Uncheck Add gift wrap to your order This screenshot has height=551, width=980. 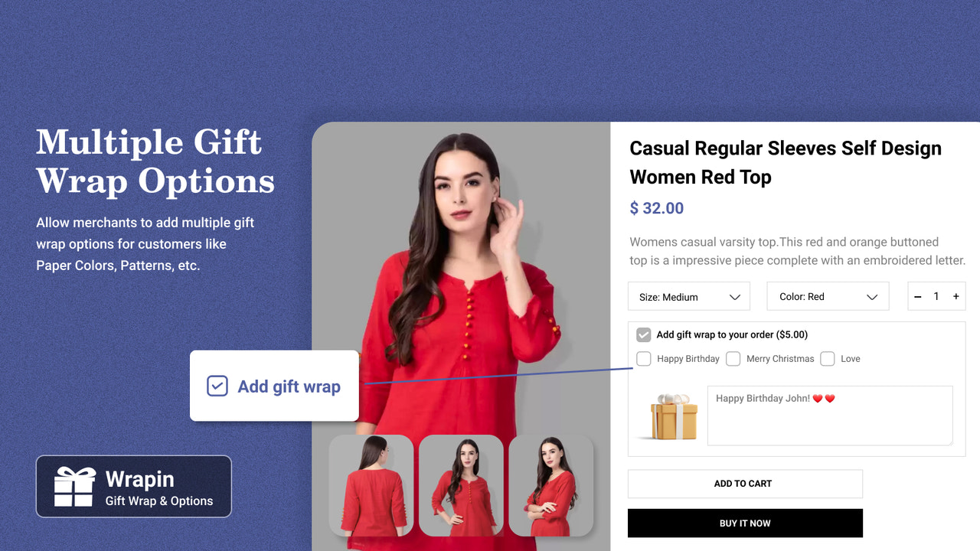644,334
